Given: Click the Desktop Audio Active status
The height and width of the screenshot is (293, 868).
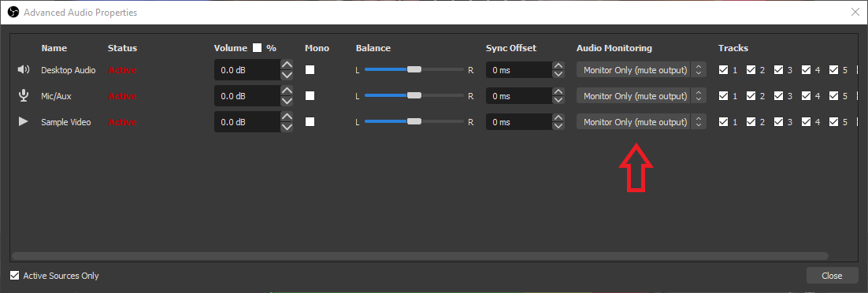Looking at the screenshot, I should [122, 70].
